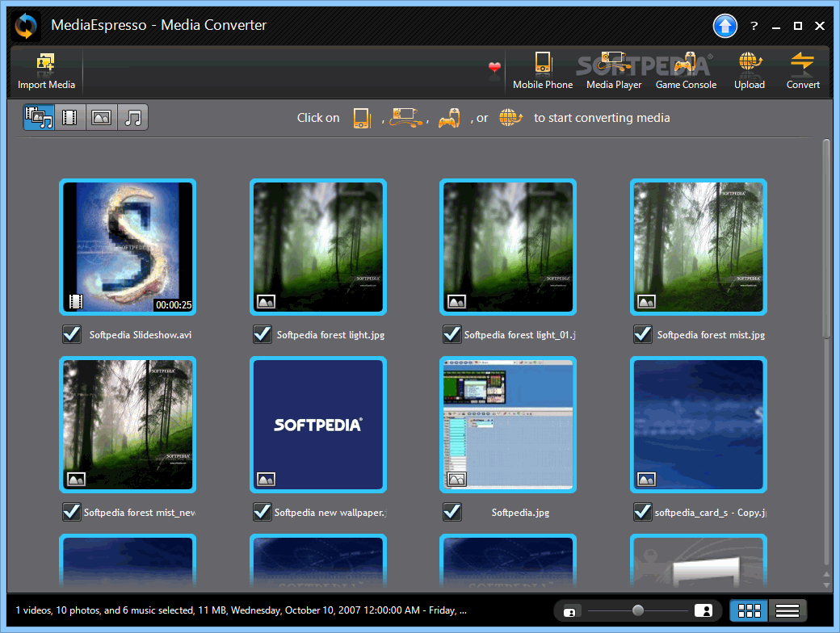Uncheck Softpedia forest light.jpg

(262, 334)
